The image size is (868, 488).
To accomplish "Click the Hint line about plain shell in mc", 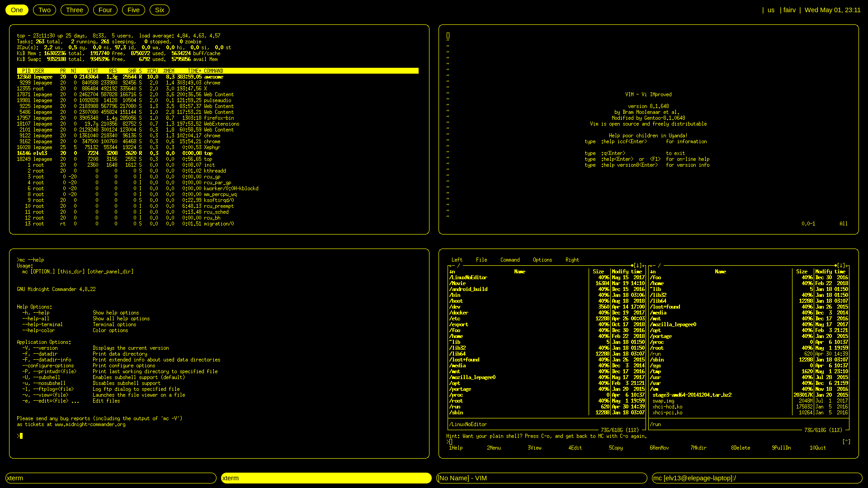I will 547,436.
